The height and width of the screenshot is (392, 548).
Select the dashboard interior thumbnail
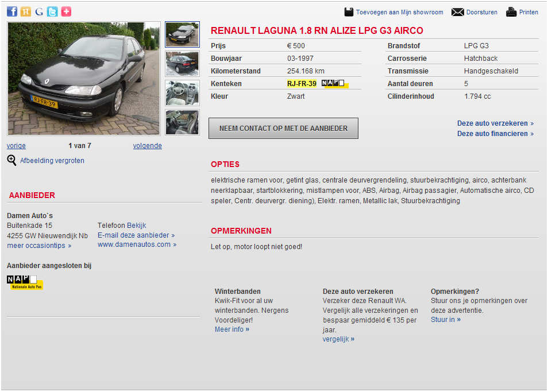(x=182, y=93)
